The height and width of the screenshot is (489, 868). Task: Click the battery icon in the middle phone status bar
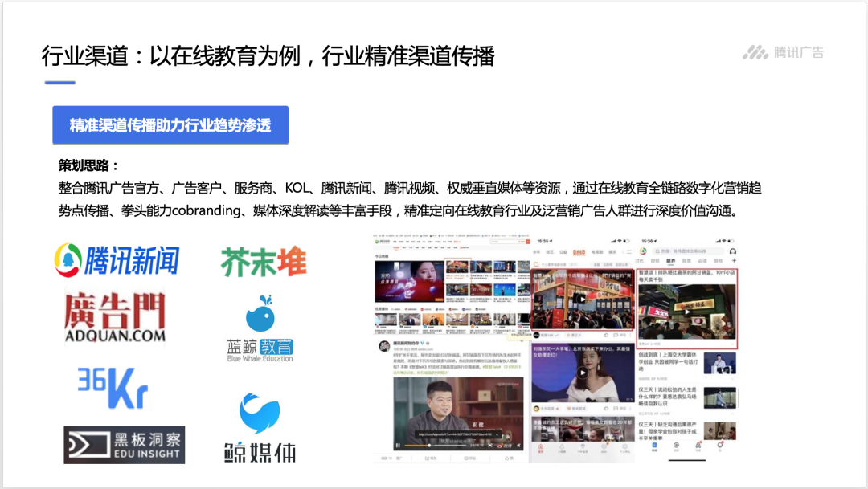click(627, 241)
